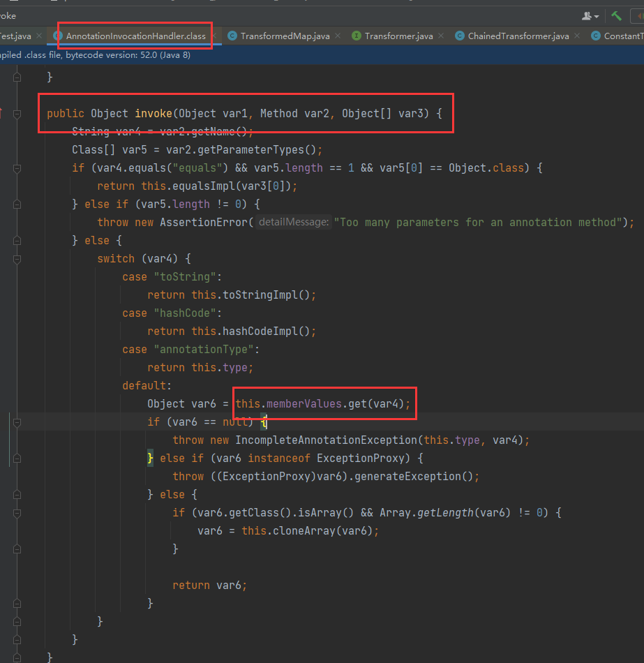Open the user account dropdown in toolbar
The height and width of the screenshot is (663, 644).
coord(590,16)
